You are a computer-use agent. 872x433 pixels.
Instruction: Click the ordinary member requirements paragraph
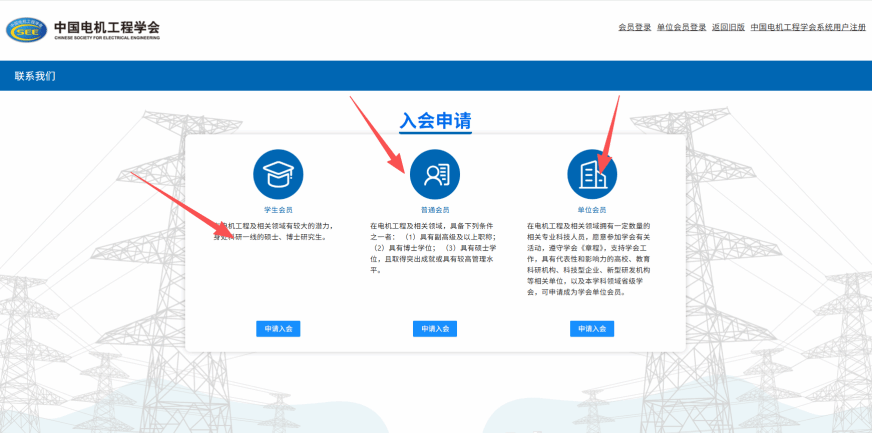coord(433,248)
